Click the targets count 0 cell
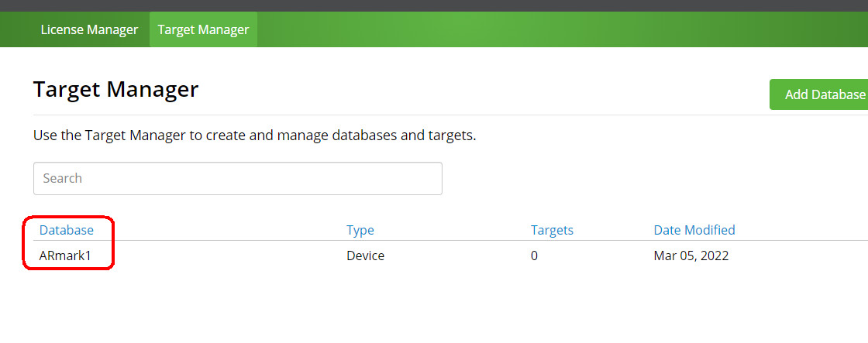This screenshot has height=343, width=868. [534, 256]
